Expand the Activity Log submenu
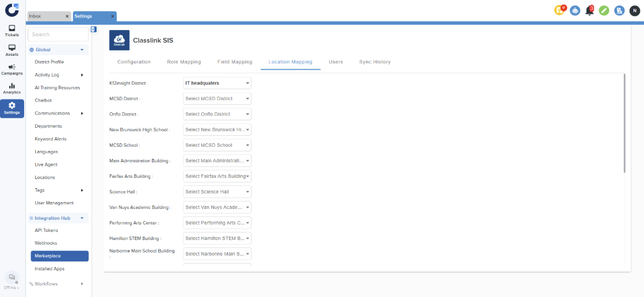The height and width of the screenshot is (297, 644). click(x=82, y=75)
